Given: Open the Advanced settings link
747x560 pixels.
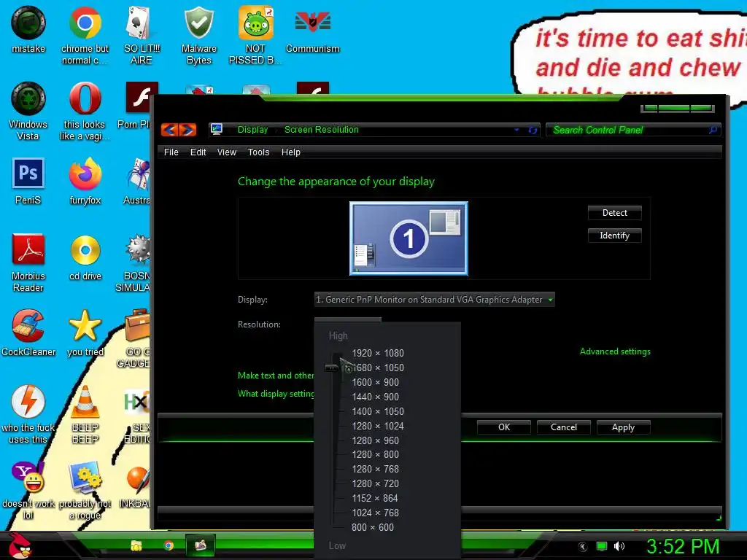Looking at the screenshot, I should [615, 351].
